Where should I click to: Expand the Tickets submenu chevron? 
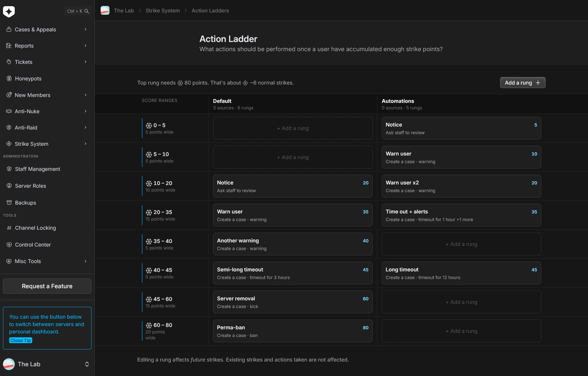click(86, 62)
